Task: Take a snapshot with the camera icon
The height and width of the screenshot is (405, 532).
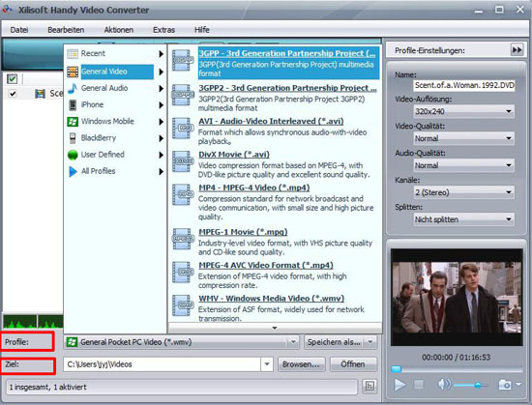Action: [505, 385]
